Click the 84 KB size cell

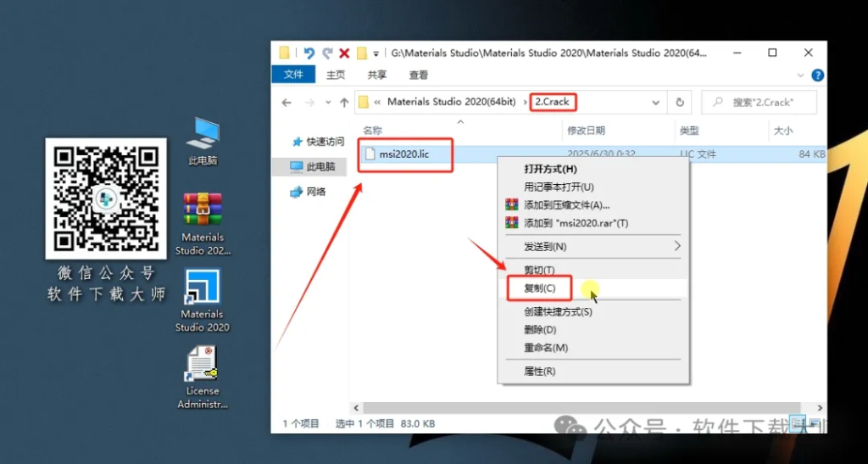[812, 154]
